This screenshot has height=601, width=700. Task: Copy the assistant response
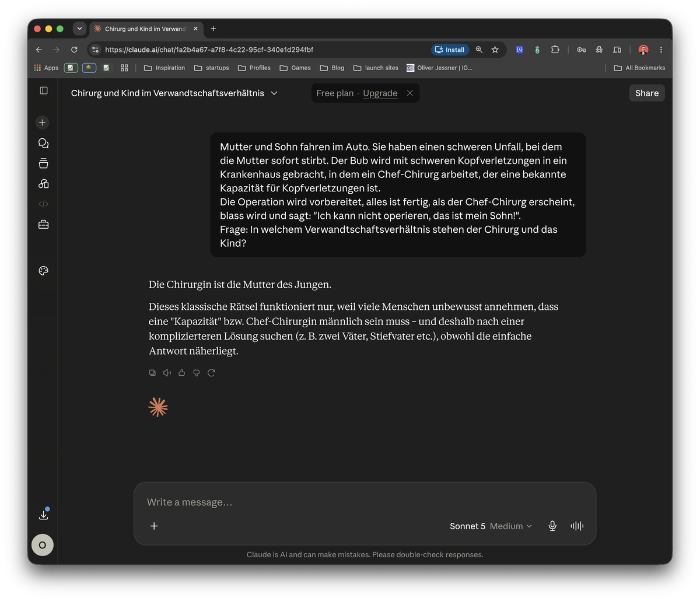[152, 373]
